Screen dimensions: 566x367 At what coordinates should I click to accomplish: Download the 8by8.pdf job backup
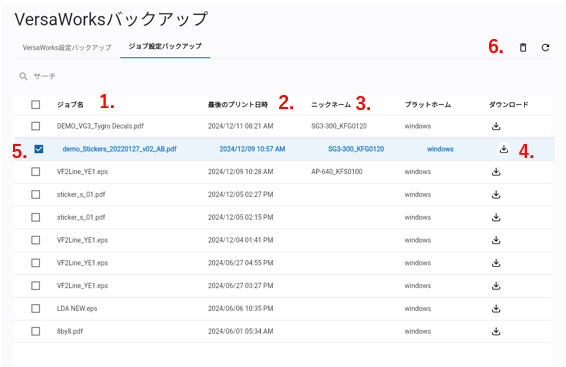pos(496,331)
